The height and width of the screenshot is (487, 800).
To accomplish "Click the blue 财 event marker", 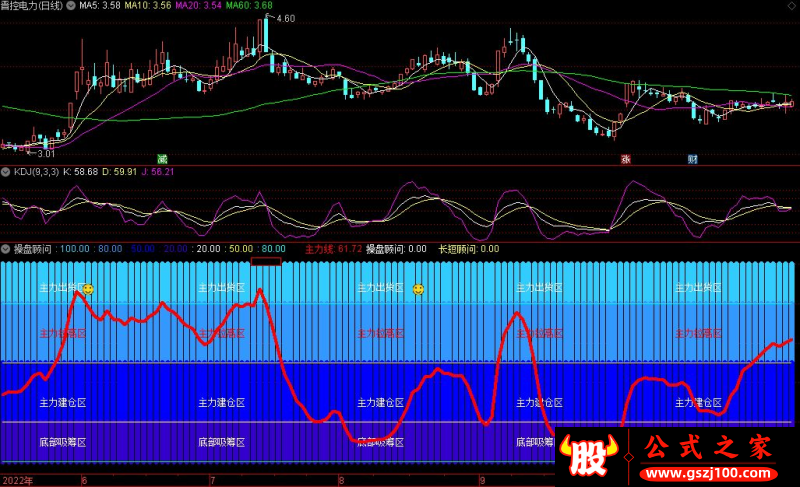I will 692,159.
